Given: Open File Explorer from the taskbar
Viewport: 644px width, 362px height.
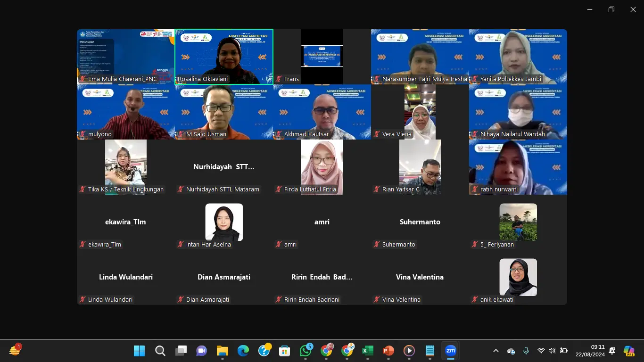Looking at the screenshot, I should 222,351.
